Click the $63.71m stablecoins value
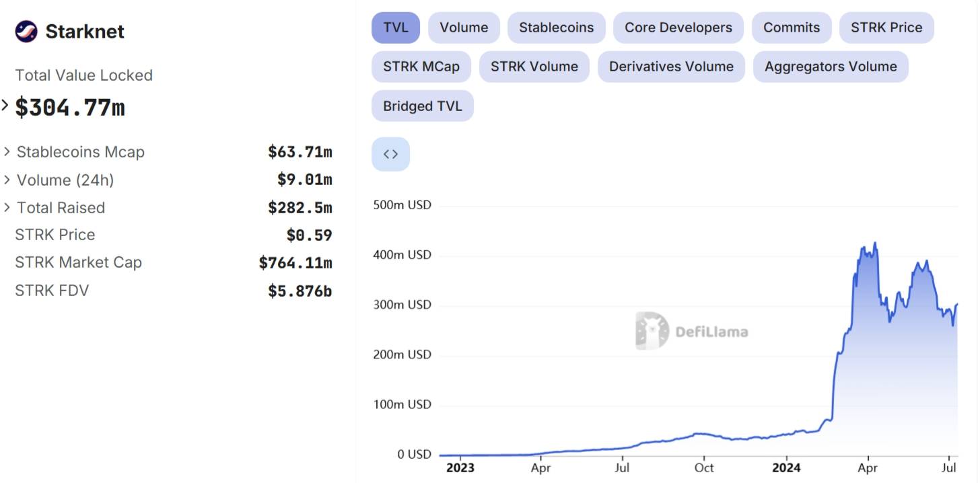Image resolution: width=980 pixels, height=483 pixels. point(300,152)
